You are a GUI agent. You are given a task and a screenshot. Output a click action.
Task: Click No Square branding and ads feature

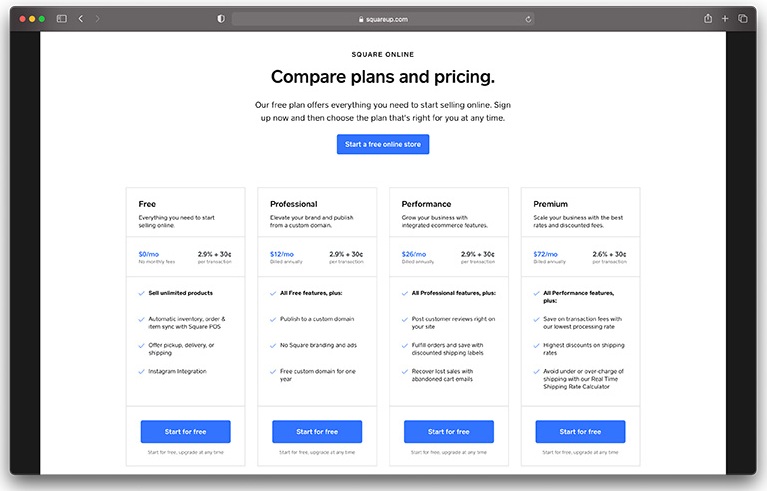[318, 345]
